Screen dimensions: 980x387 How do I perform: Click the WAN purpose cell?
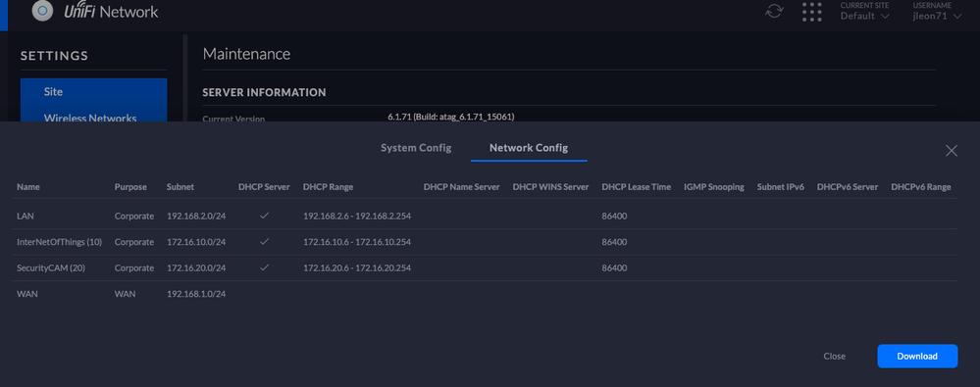click(x=125, y=294)
